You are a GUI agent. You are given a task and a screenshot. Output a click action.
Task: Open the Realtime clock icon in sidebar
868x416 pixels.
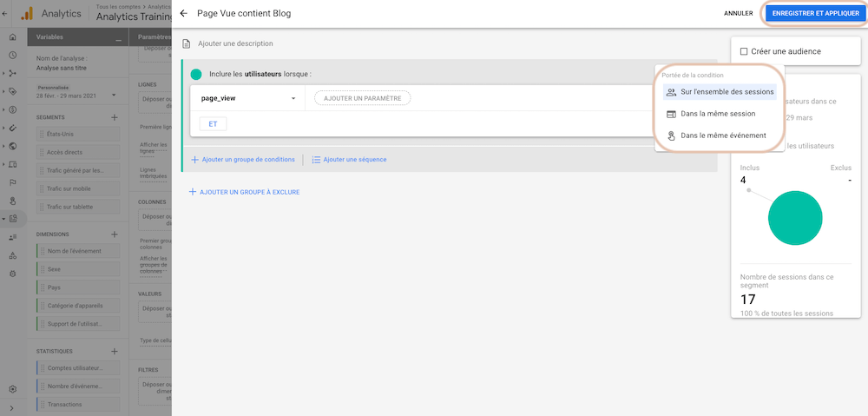coord(13,55)
